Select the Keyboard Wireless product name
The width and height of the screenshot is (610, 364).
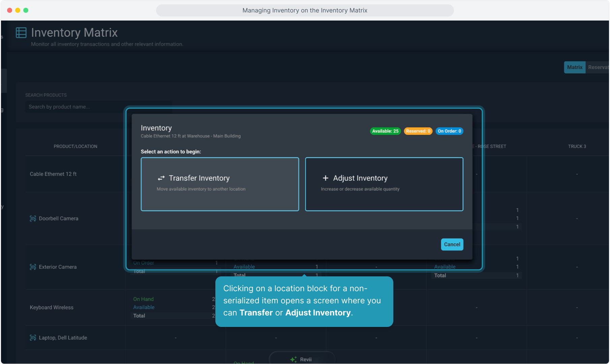(x=52, y=307)
